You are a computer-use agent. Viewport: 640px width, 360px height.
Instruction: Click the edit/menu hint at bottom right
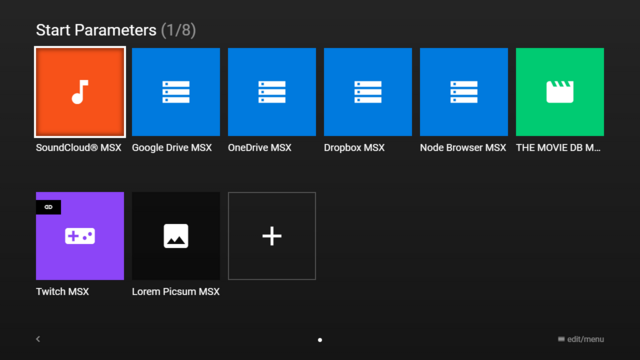tap(581, 339)
